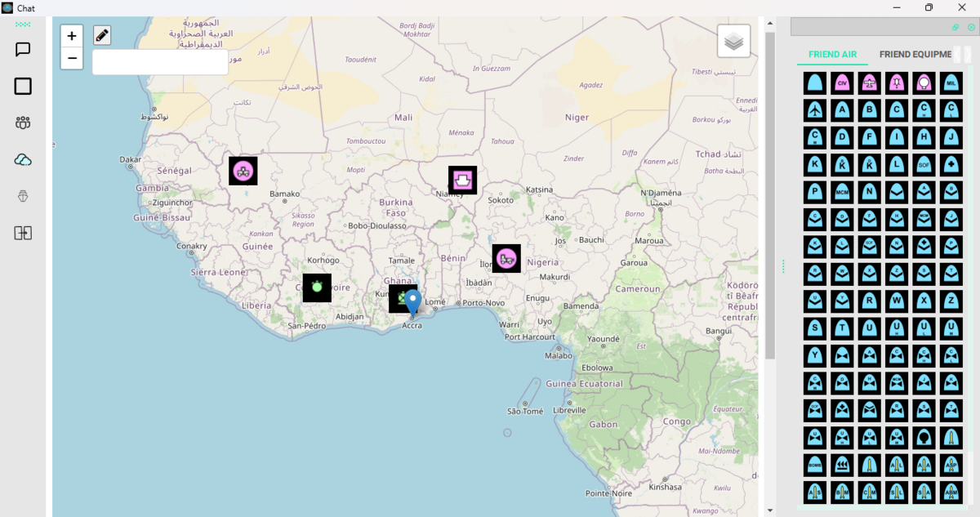
Task: Close the symbol panel with green X
Action: pyautogui.click(x=971, y=27)
